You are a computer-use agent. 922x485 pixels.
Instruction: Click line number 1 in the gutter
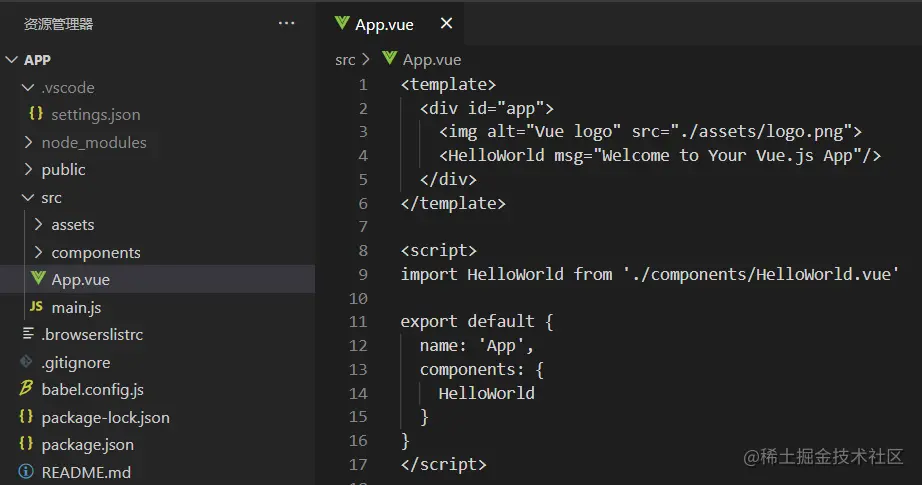(363, 85)
